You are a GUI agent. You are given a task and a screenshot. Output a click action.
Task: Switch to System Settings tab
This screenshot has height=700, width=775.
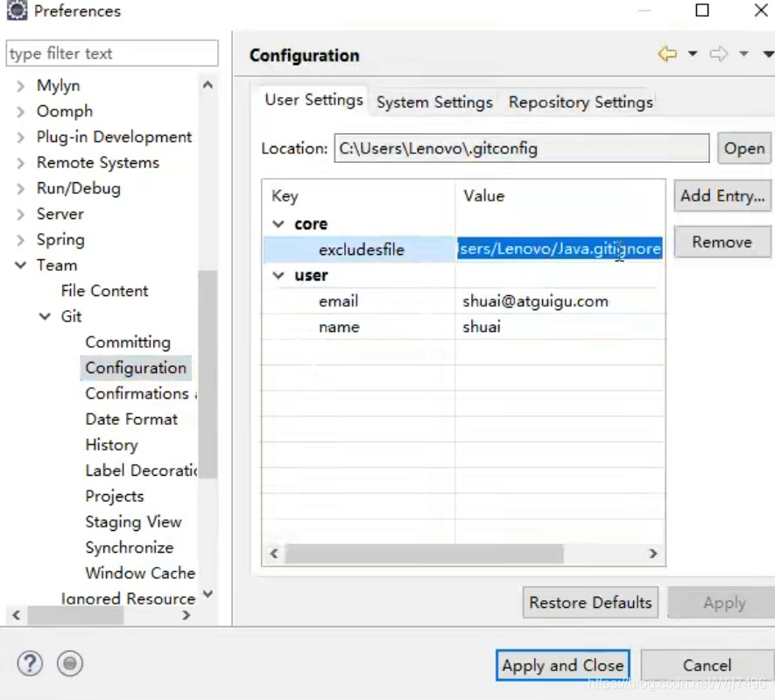(x=434, y=103)
